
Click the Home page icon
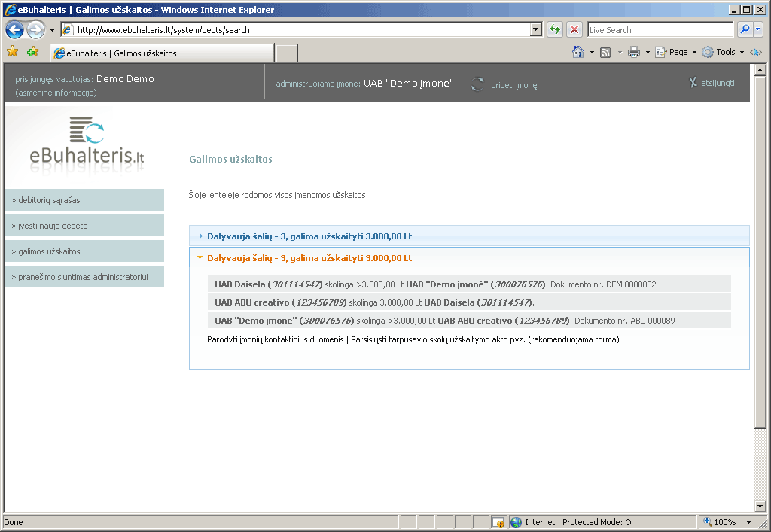click(x=578, y=52)
